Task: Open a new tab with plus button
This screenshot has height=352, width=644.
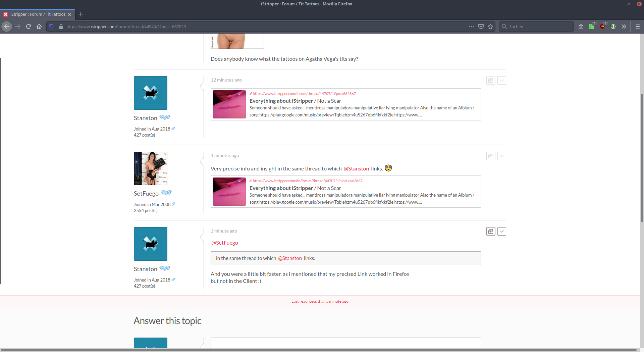Action: tap(81, 14)
